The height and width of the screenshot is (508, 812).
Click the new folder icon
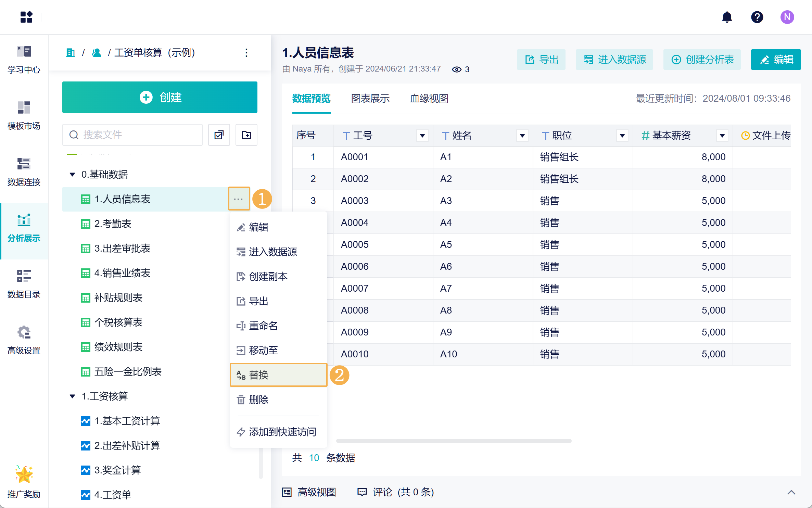pos(246,135)
